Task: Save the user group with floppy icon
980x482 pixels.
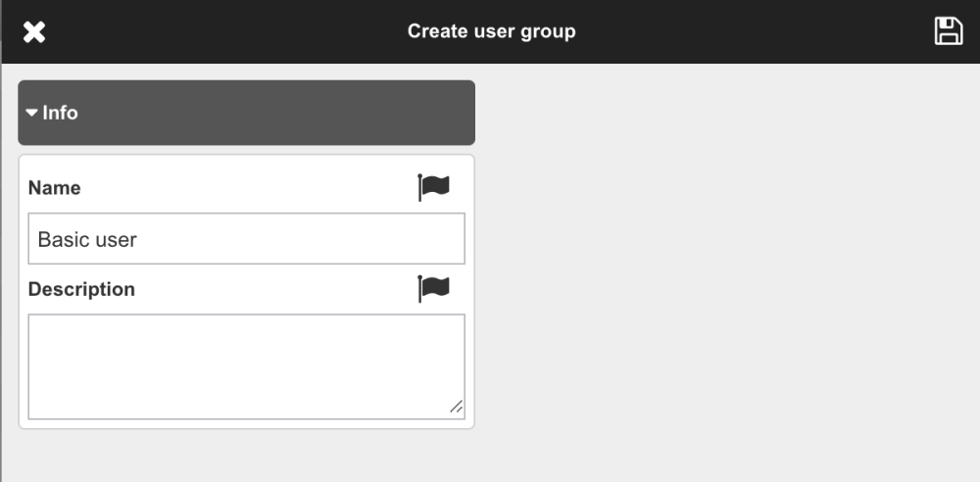Action: (x=948, y=31)
